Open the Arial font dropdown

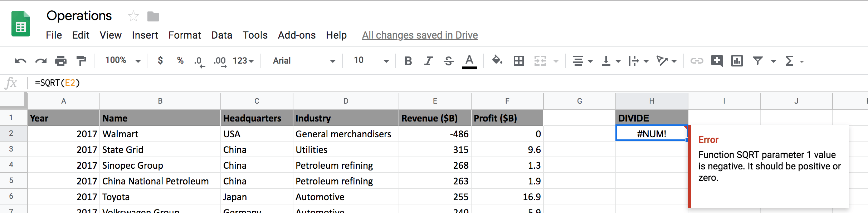tap(304, 61)
